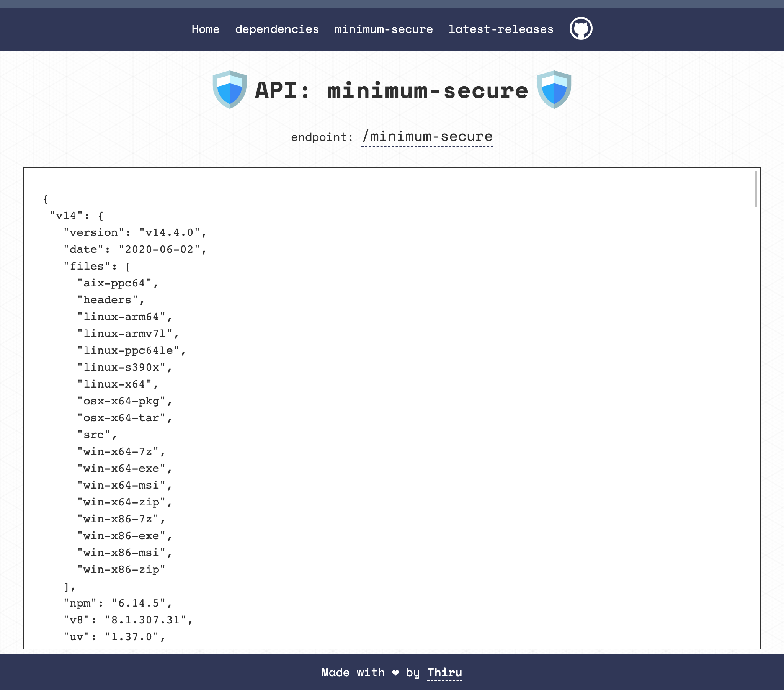Click the "win-x64-msi" entry
Image resolution: width=784 pixels, height=690 pixels.
(x=125, y=486)
